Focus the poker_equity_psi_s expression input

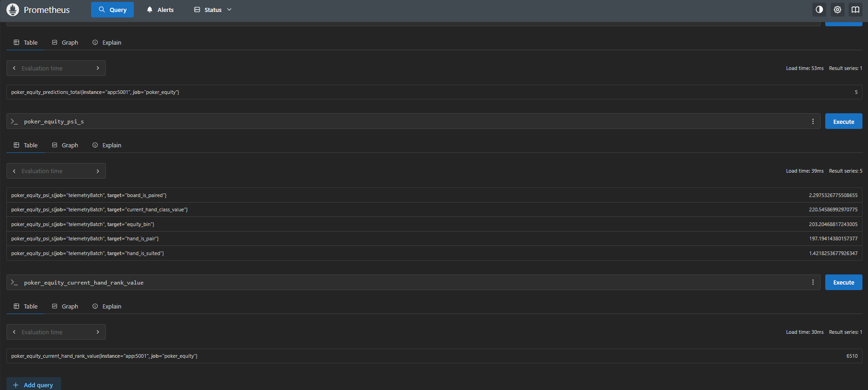414,122
